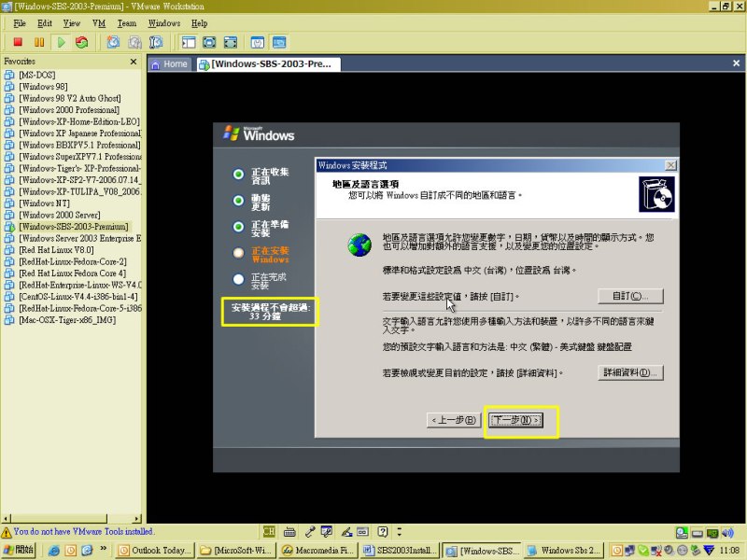This screenshot has height=560, width=747.
Task: Click the CH language indicator on IME bar
Action: [269, 531]
